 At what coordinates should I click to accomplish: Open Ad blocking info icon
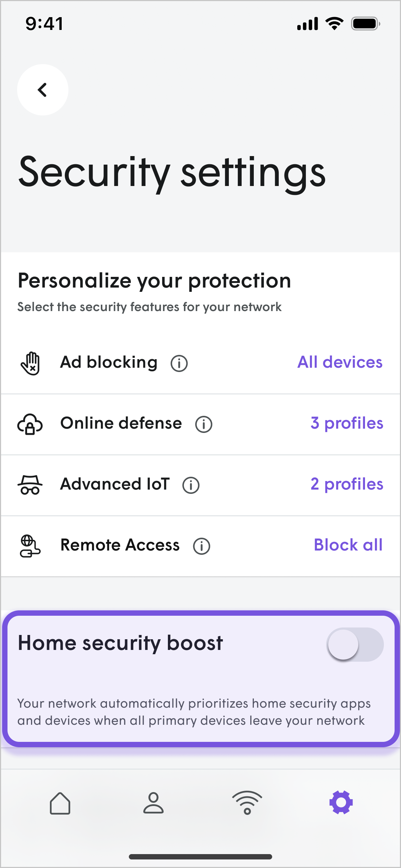[x=179, y=363]
